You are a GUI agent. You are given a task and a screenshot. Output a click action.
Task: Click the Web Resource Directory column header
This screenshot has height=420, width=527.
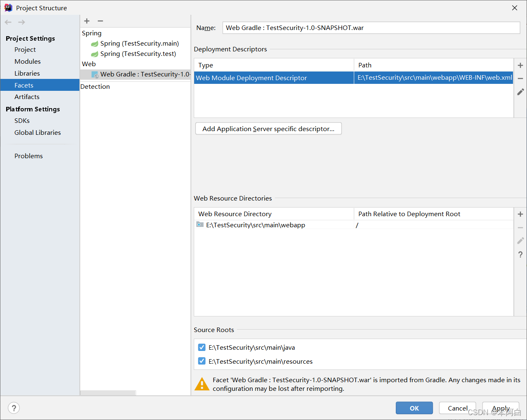[x=274, y=214]
